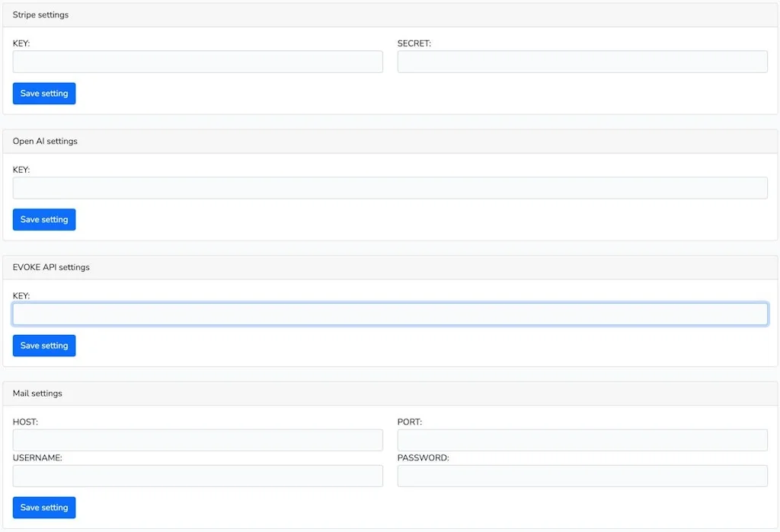This screenshot has width=780, height=532.
Task: Click the Mail HOST input field
Action: pos(197,440)
